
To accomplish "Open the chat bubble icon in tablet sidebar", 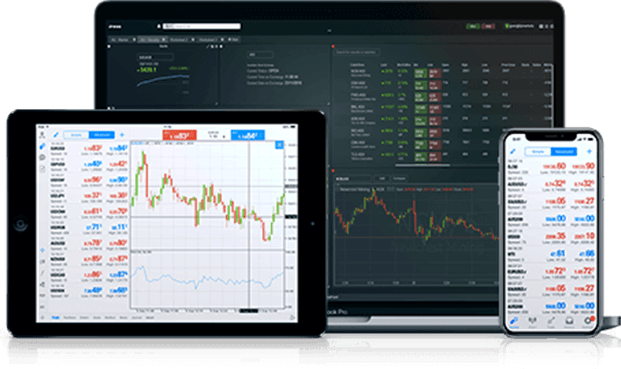I will 42,158.
